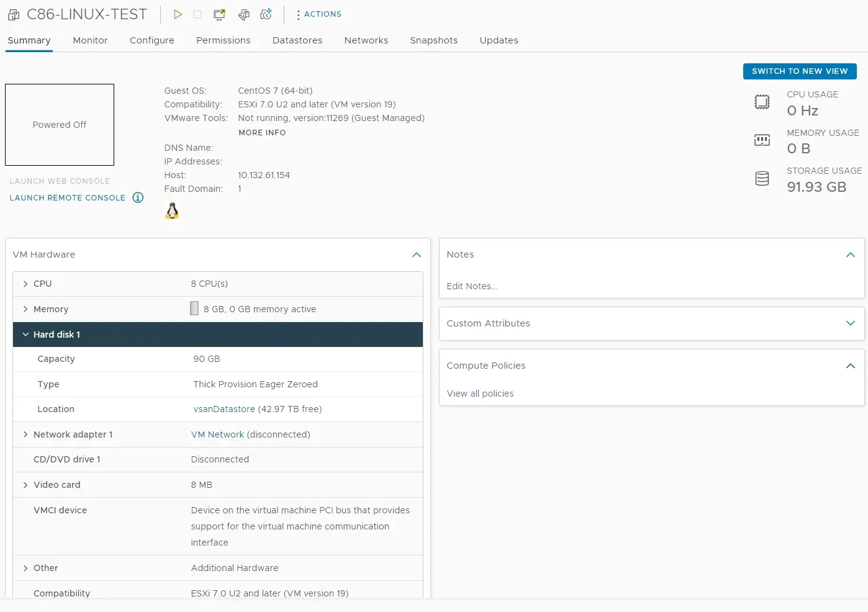Expand the CPU hardware row
The height and width of the screenshot is (612, 868).
point(25,284)
